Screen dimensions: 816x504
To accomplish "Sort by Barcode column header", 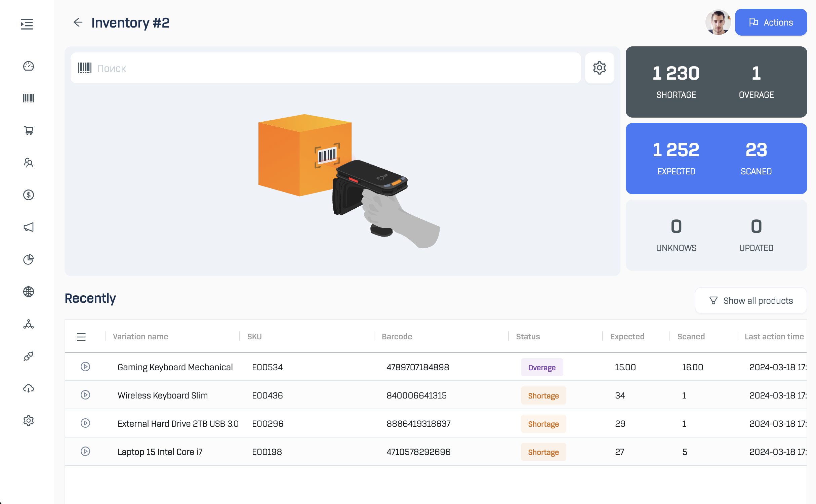I will 397,337.
